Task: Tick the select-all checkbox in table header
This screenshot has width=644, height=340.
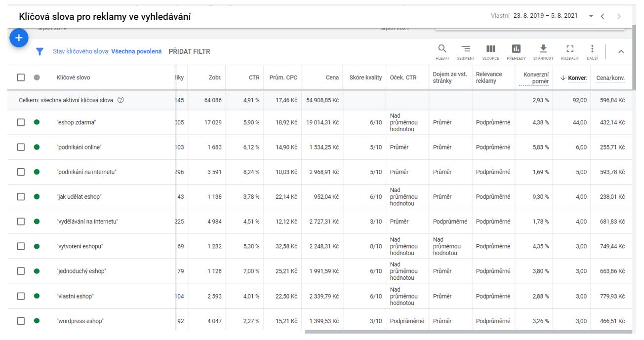Action: click(x=21, y=77)
